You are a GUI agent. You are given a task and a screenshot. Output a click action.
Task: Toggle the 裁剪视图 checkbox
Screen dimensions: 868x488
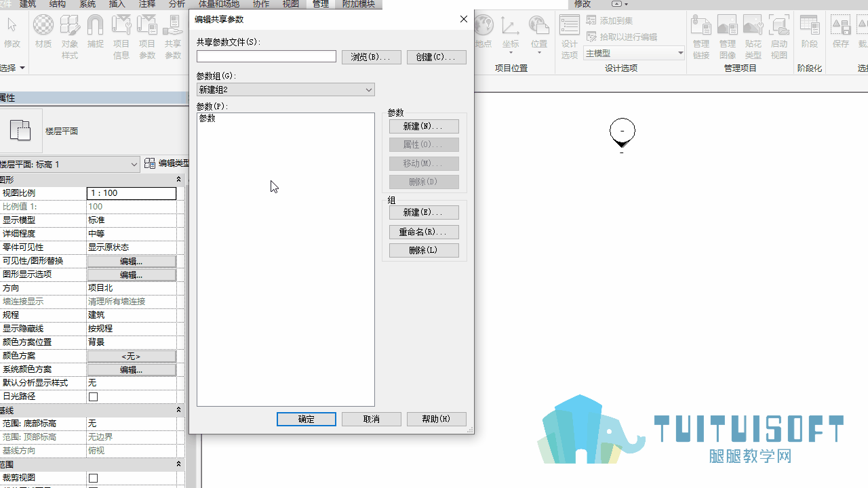tap(94, 478)
